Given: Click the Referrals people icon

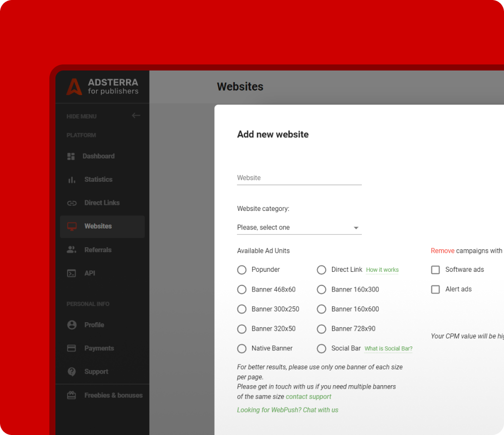Looking at the screenshot, I should (x=72, y=250).
